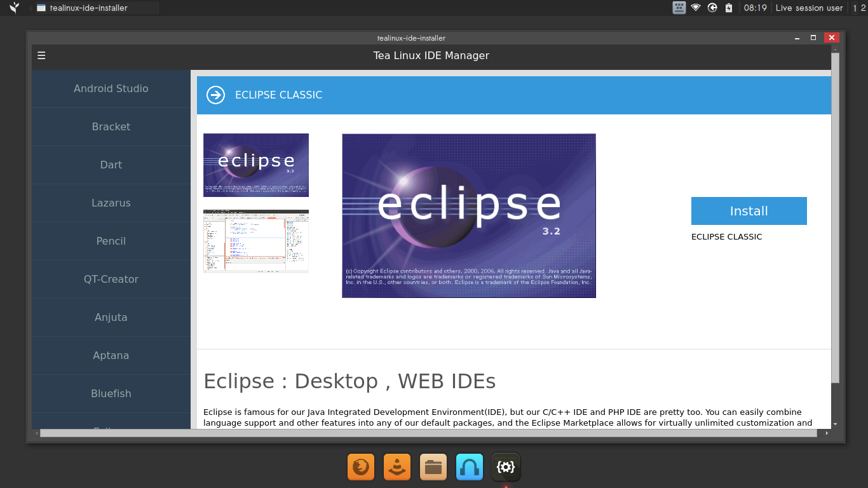Screen dimensions: 868x488
Task: Click the Live session user label
Action: [x=809, y=8]
